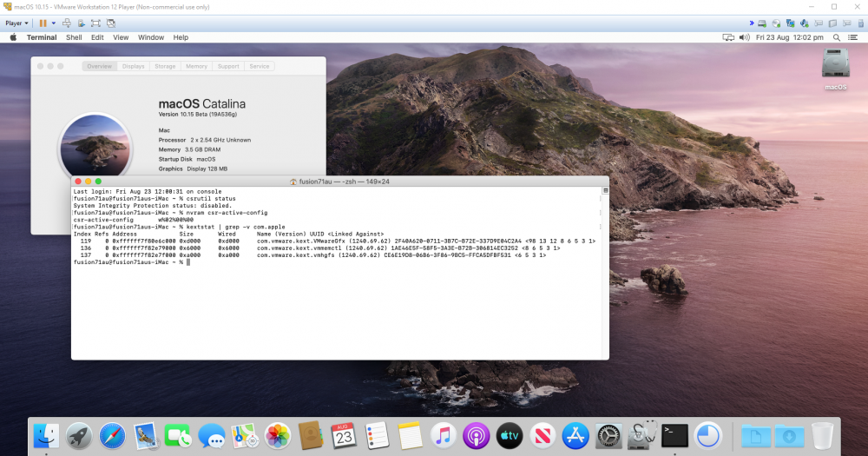Click the VMware sound card device icon
868x456 pixels.
[805, 23]
